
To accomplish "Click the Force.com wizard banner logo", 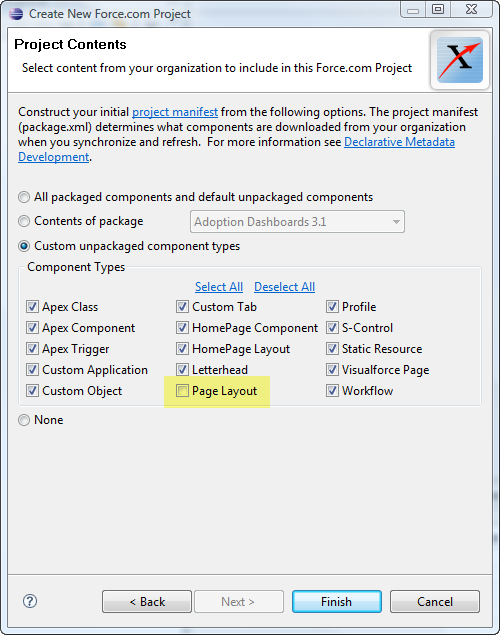I will click(460, 60).
